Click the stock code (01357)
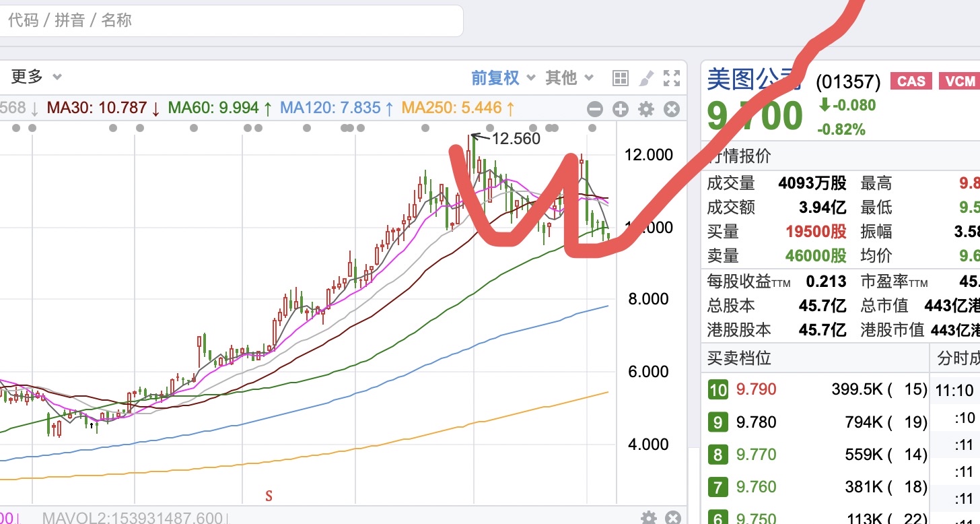The image size is (980, 524). [848, 82]
